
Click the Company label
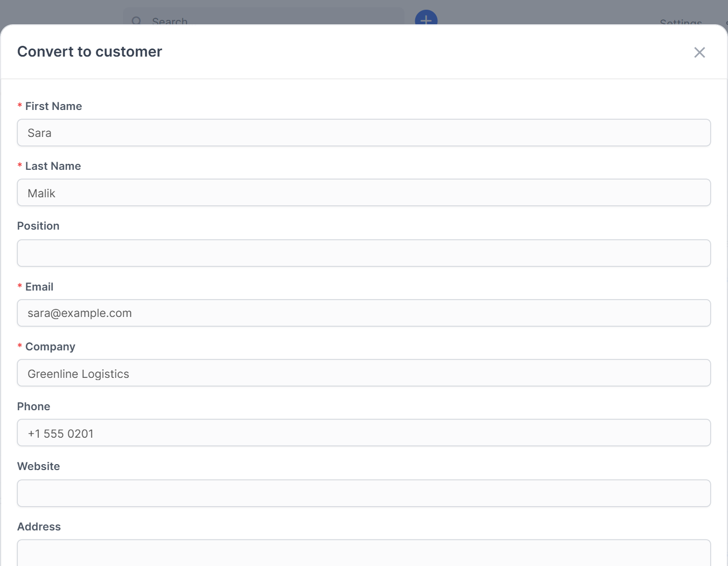pos(50,347)
